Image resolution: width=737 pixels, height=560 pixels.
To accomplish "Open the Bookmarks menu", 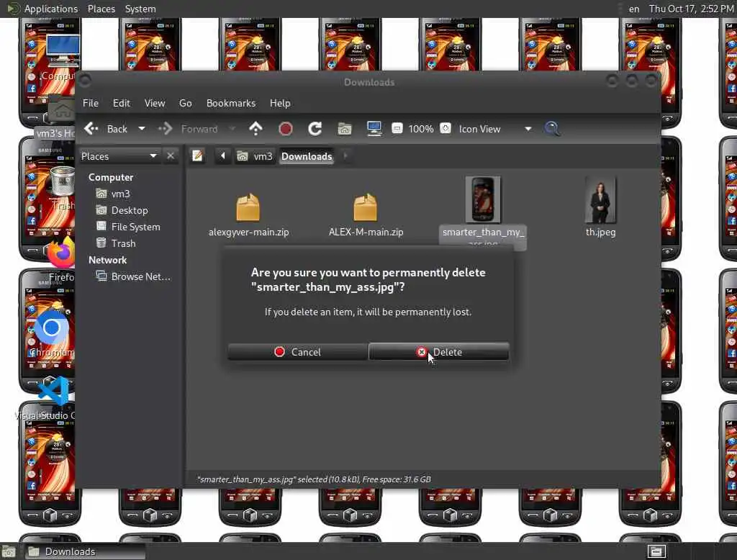I will (x=231, y=103).
